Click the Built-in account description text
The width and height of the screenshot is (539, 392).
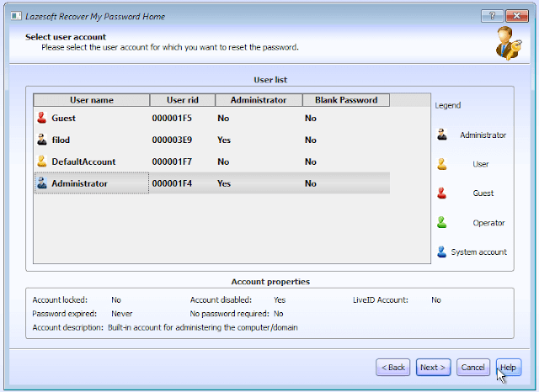203,327
